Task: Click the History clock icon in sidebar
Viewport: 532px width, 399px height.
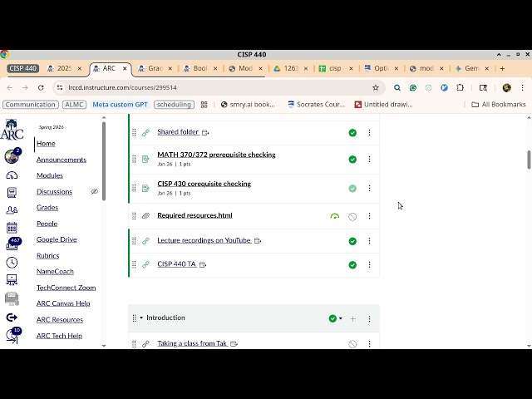Action: pyautogui.click(x=12, y=263)
